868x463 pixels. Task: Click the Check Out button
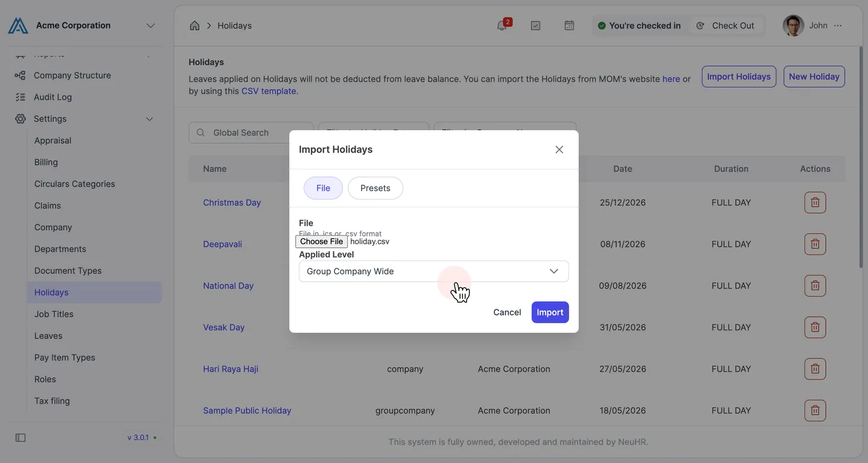[x=726, y=25]
